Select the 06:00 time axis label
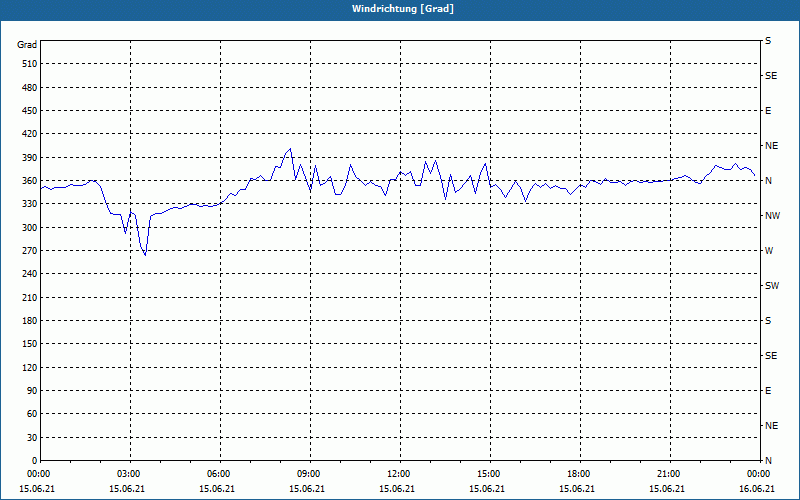This screenshot has width=800, height=500. click(220, 474)
